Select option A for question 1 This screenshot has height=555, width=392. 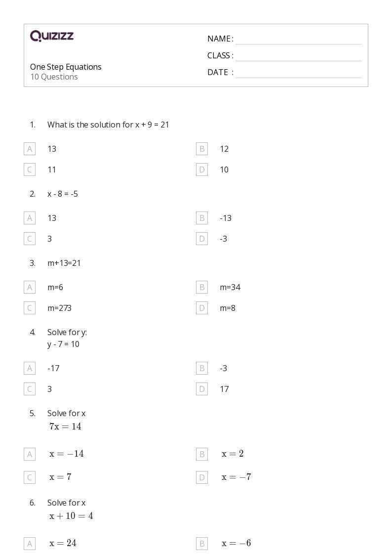pos(30,149)
